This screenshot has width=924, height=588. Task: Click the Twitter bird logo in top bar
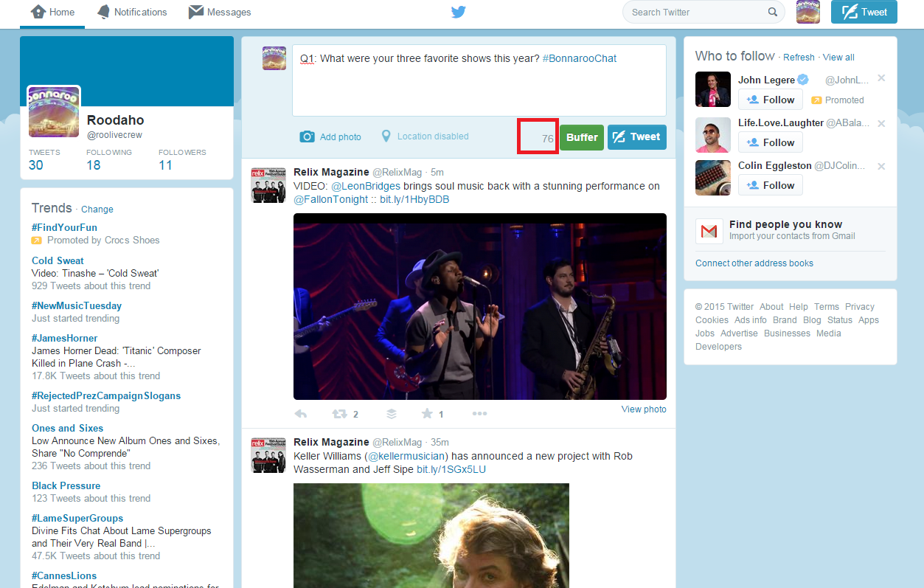tap(459, 12)
